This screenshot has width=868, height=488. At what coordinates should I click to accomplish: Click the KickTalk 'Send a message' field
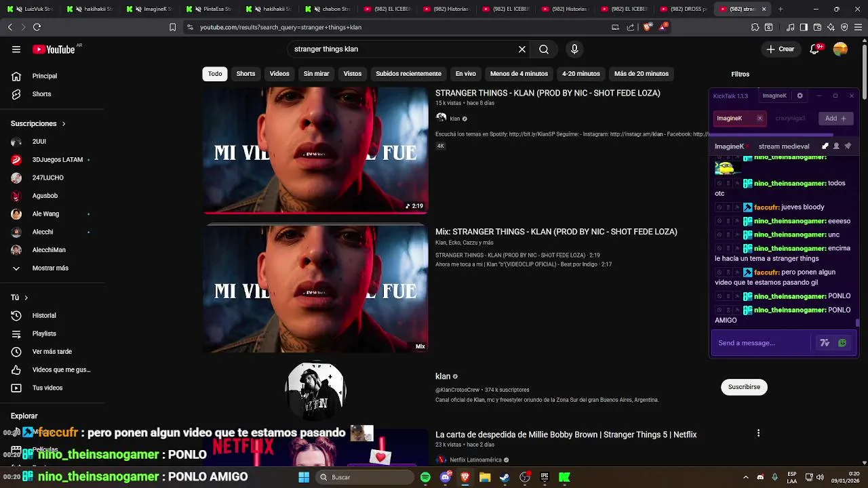click(x=761, y=343)
